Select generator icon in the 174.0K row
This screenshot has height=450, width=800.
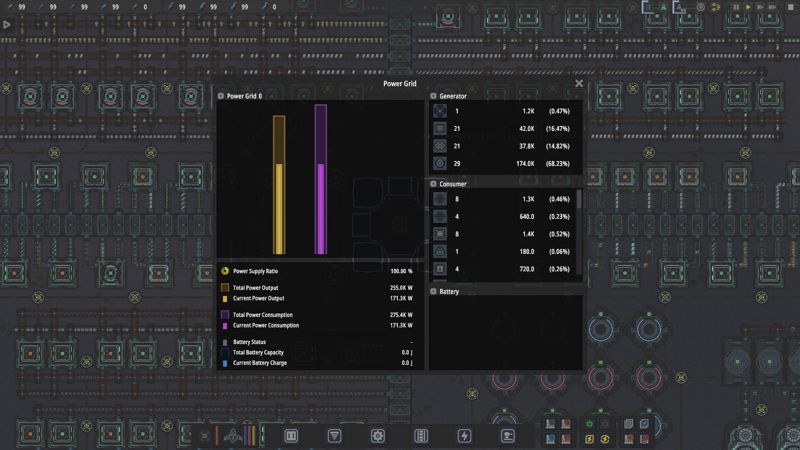point(440,163)
